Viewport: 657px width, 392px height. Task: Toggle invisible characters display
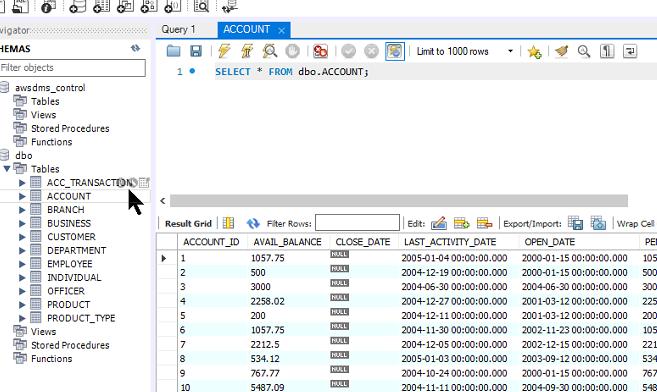[607, 51]
